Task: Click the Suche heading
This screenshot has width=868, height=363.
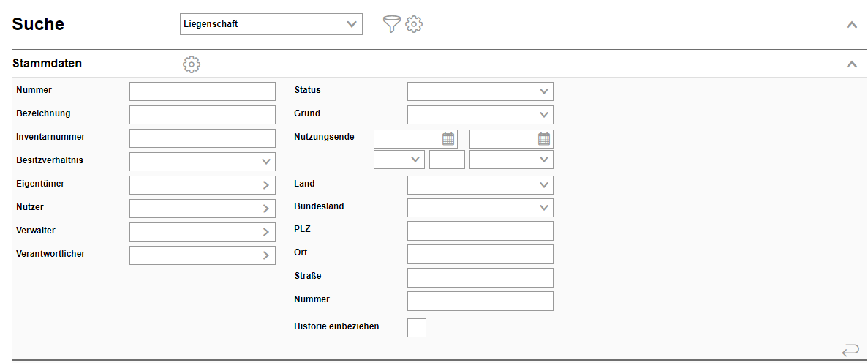Action: [38, 24]
